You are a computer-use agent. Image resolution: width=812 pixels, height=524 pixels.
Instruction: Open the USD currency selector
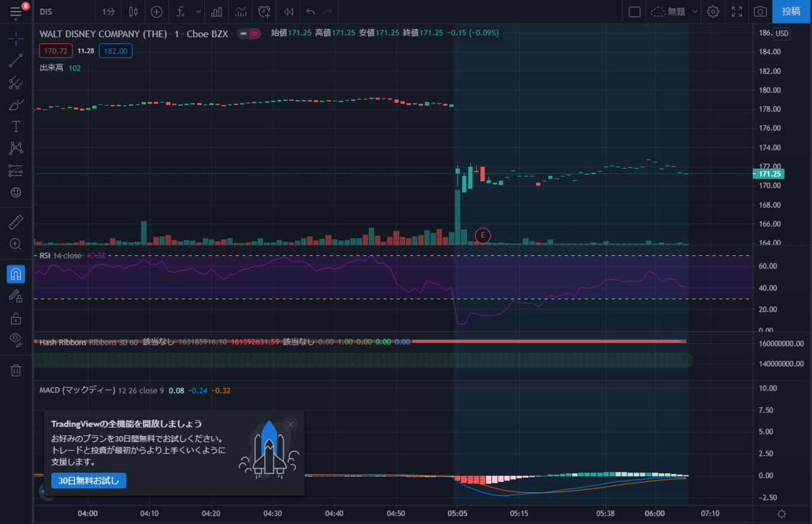[x=782, y=33]
